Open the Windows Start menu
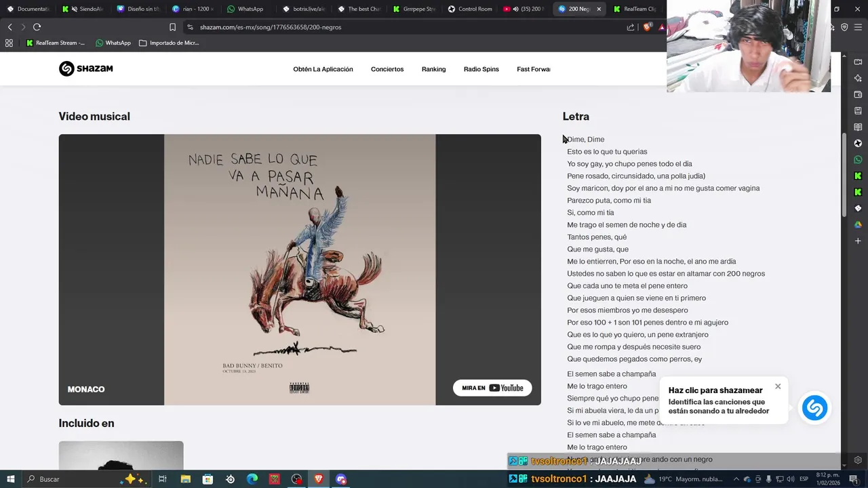This screenshot has width=868, height=488. click(10, 479)
